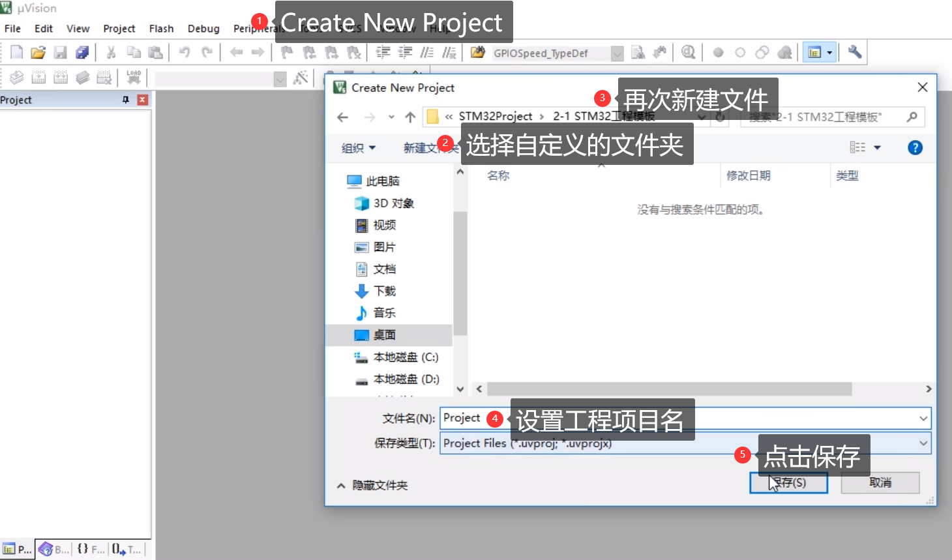Screen dimensions: 952x560
Task: Click the file list horizontal scrollbar
Action: pyautogui.click(x=670, y=389)
